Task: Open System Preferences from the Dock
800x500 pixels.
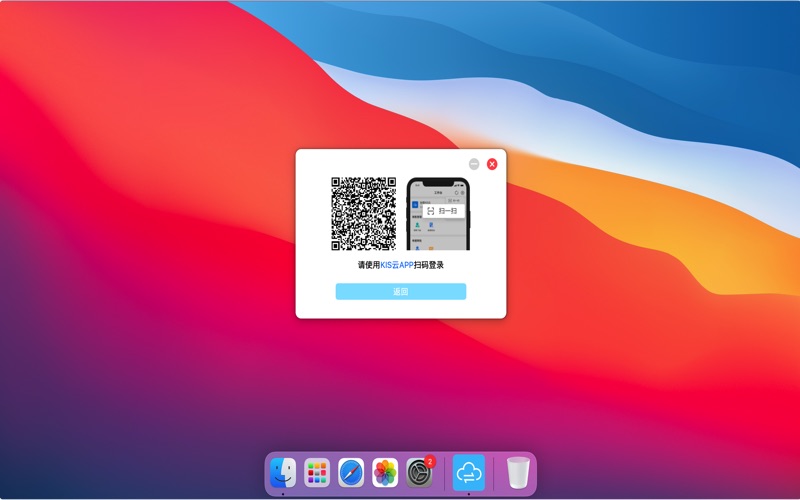Action: [419, 472]
